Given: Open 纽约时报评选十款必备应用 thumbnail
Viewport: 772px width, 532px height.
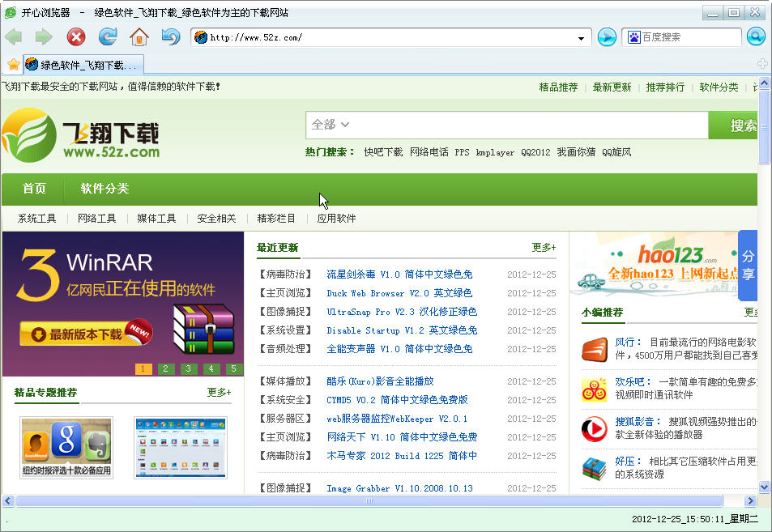Looking at the screenshot, I should (x=66, y=447).
